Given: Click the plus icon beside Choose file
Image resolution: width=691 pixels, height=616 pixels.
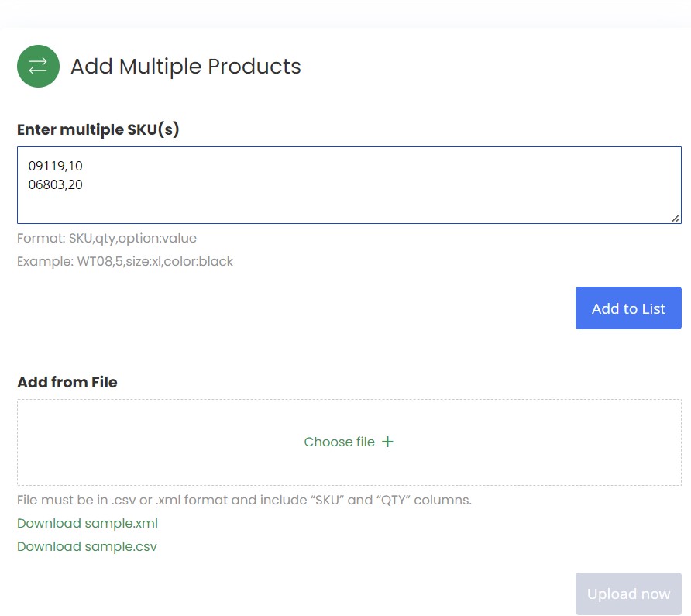Looking at the screenshot, I should click(x=387, y=442).
